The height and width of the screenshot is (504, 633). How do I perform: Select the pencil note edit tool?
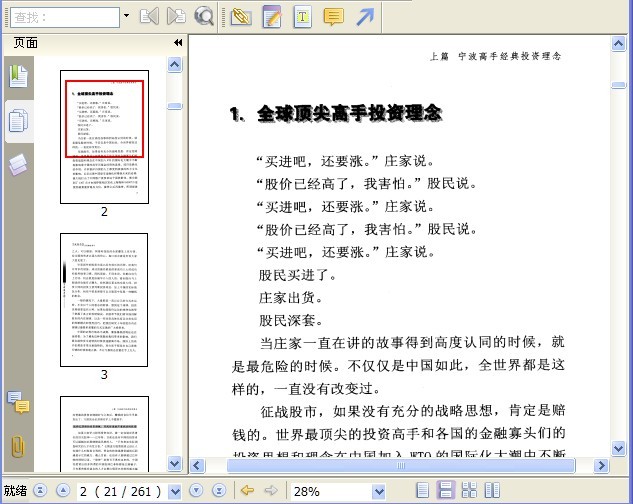click(x=272, y=17)
